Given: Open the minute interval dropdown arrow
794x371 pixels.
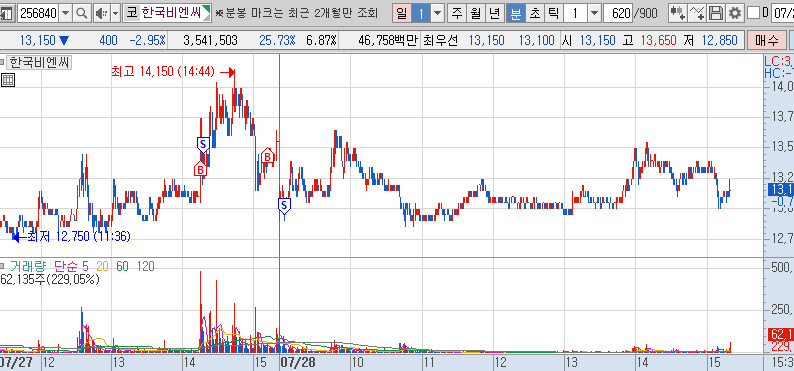Looking at the screenshot, I should click(594, 13).
